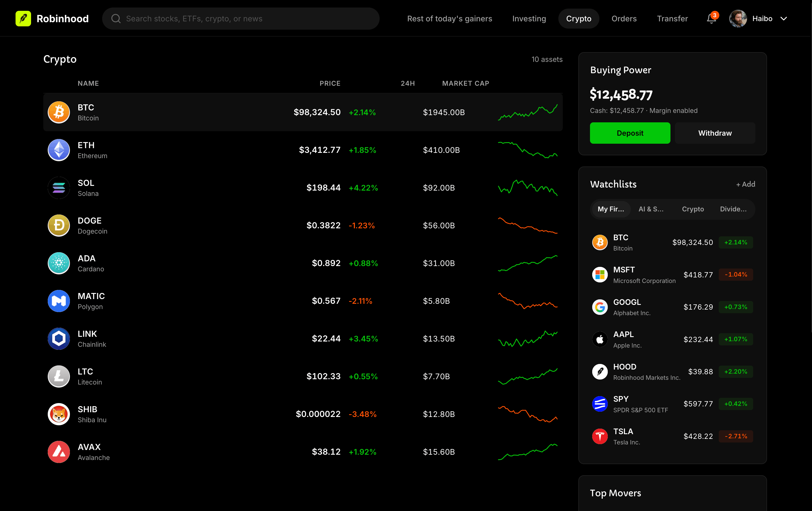Click the Shiba Inu coin icon
The image size is (812, 511).
click(x=59, y=414)
